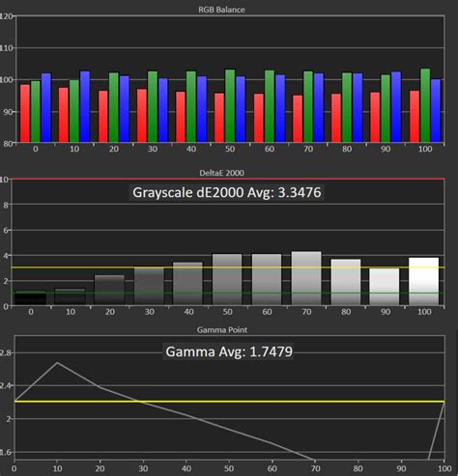This screenshot has height=476, width=458.
Task: Click the DeltaE bar at 70 percent
Action: tap(306, 278)
